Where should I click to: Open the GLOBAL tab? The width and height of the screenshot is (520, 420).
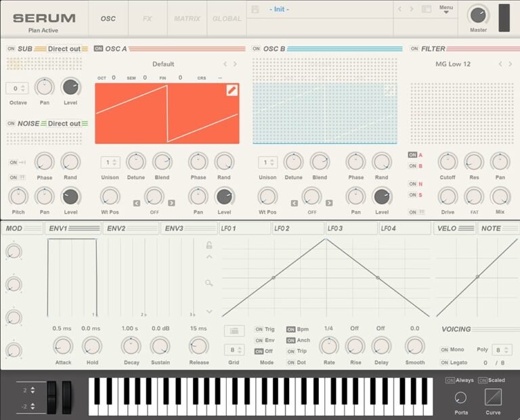(x=227, y=18)
